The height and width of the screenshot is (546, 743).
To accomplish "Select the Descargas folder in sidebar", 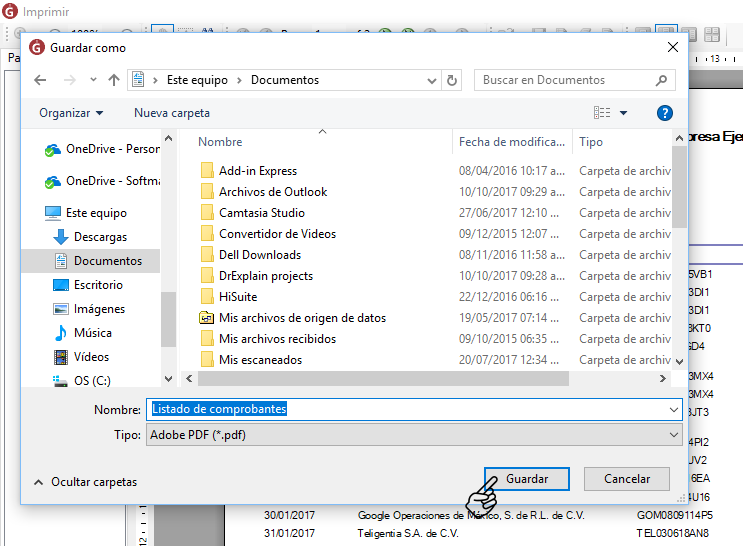I will (x=100, y=237).
